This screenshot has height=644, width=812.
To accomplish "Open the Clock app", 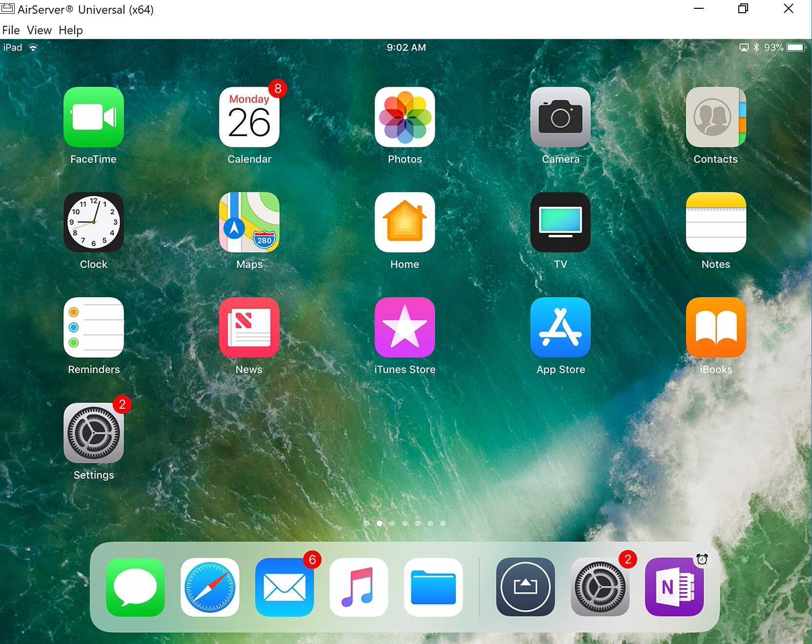I will (x=94, y=222).
